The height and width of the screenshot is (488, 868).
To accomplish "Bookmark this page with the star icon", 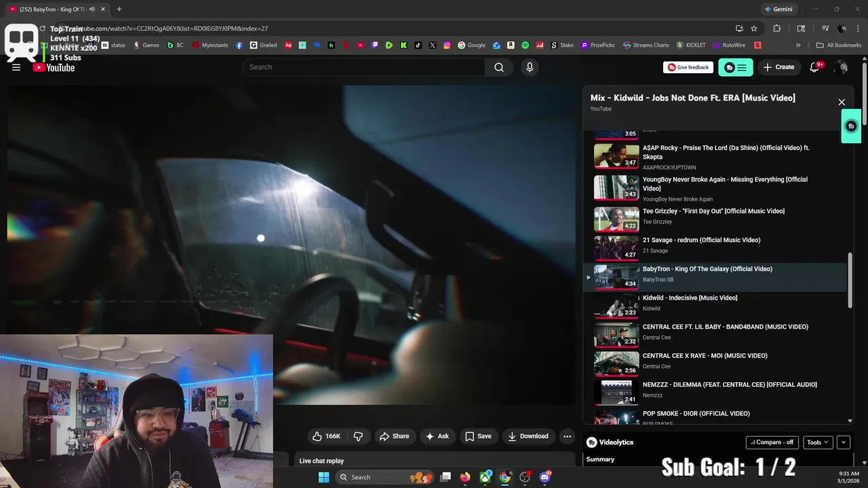I will [754, 28].
